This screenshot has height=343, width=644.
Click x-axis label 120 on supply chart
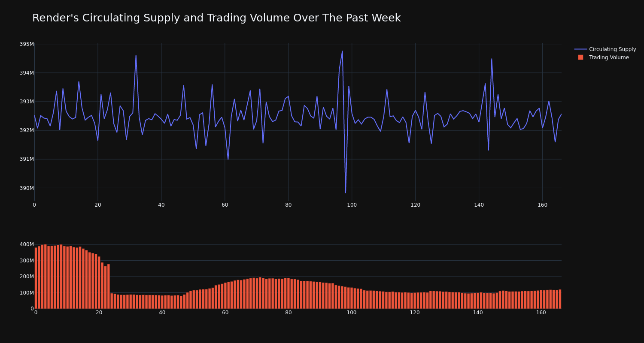click(416, 205)
